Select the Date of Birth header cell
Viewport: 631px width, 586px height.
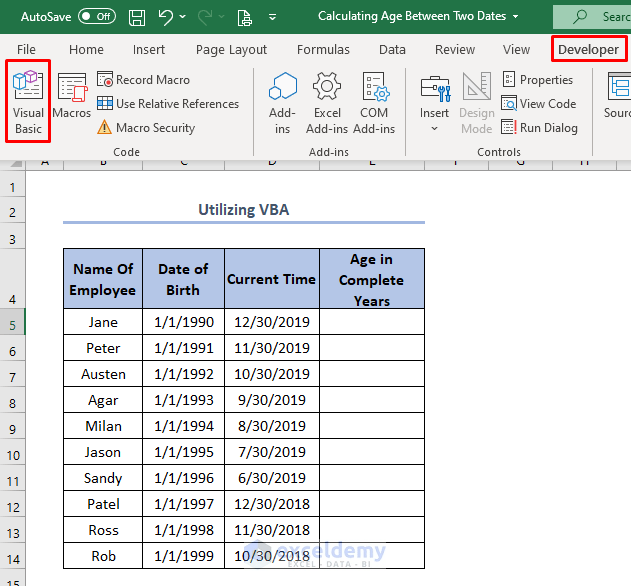(184, 279)
